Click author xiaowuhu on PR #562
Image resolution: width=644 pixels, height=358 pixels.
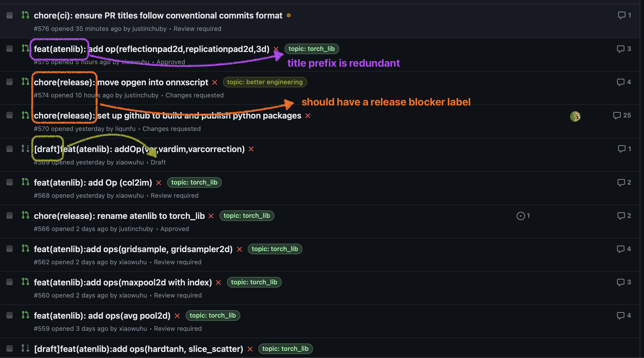pyautogui.click(x=132, y=262)
